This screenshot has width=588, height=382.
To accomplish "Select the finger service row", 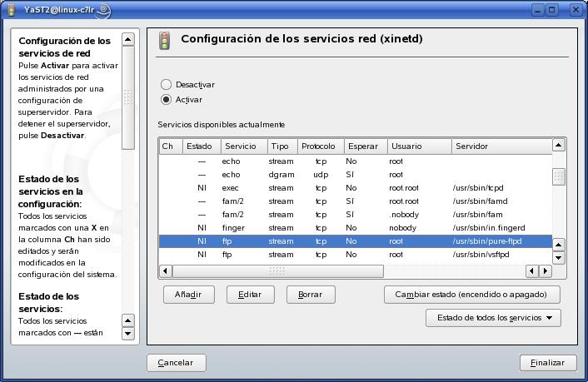I will [x=356, y=228].
